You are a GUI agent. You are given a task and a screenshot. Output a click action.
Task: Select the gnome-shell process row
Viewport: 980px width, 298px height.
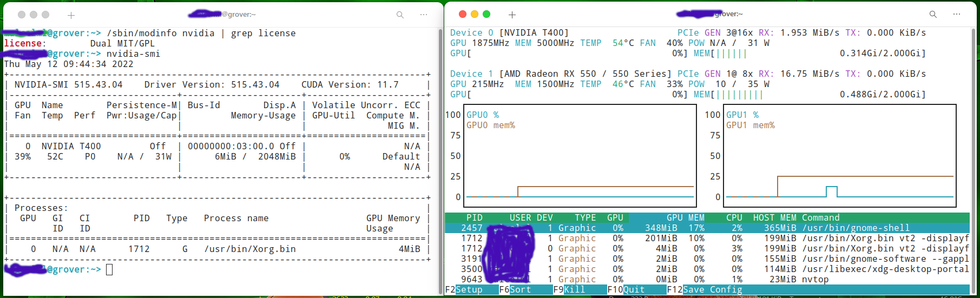point(707,228)
